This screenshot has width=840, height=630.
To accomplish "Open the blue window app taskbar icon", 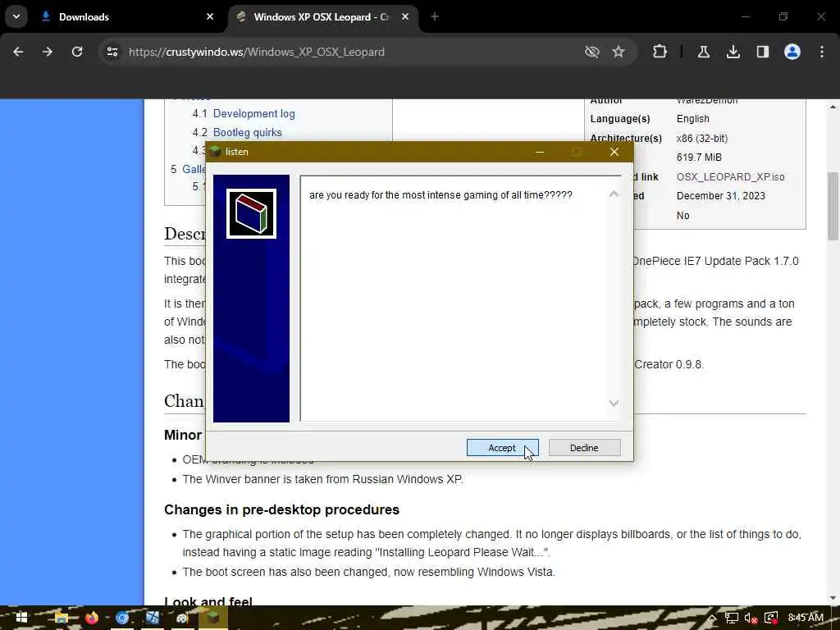I will tap(153, 618).
